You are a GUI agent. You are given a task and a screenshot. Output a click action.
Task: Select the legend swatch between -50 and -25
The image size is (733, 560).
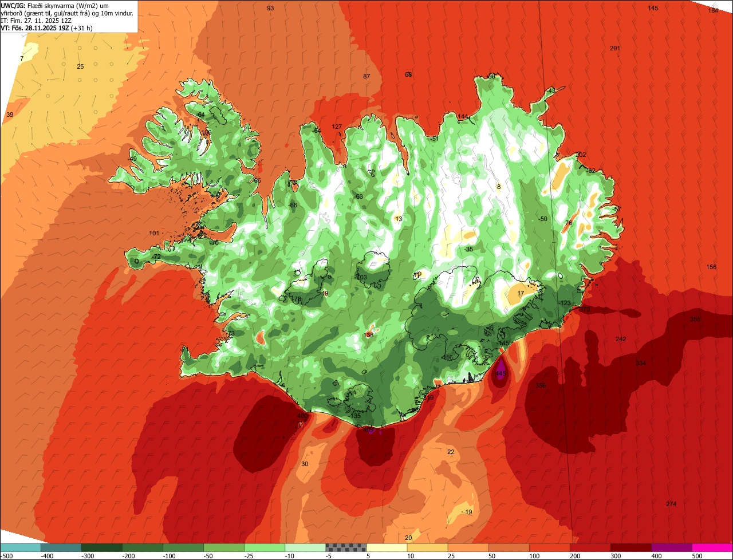click(224, 547)
